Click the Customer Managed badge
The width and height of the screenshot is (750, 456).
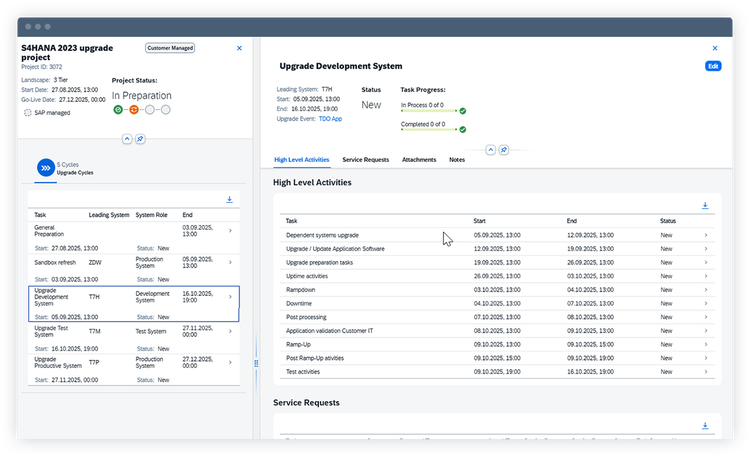click(x=170, y=48)
